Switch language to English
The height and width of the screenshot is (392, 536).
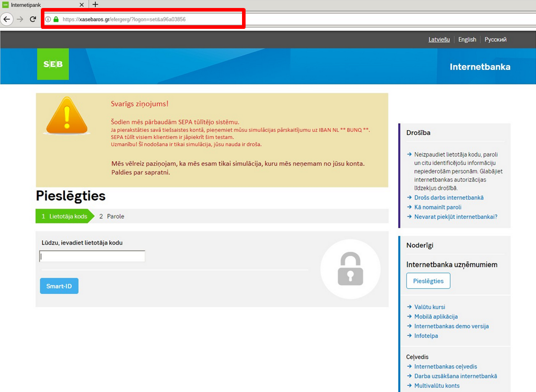coord(467,40)
